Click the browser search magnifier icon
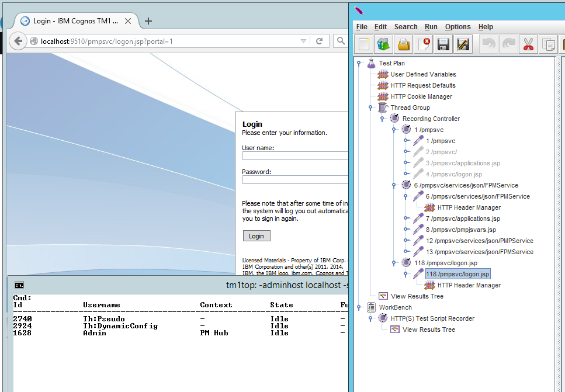565x392 pixels. (x=341, y=41)
